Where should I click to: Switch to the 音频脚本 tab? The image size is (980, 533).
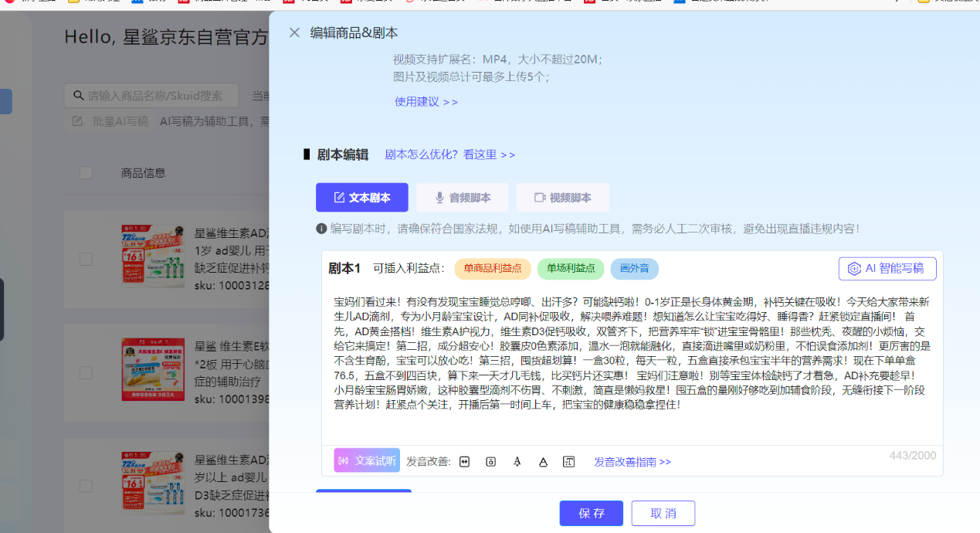pyautogui.click(x=462, y=198)
